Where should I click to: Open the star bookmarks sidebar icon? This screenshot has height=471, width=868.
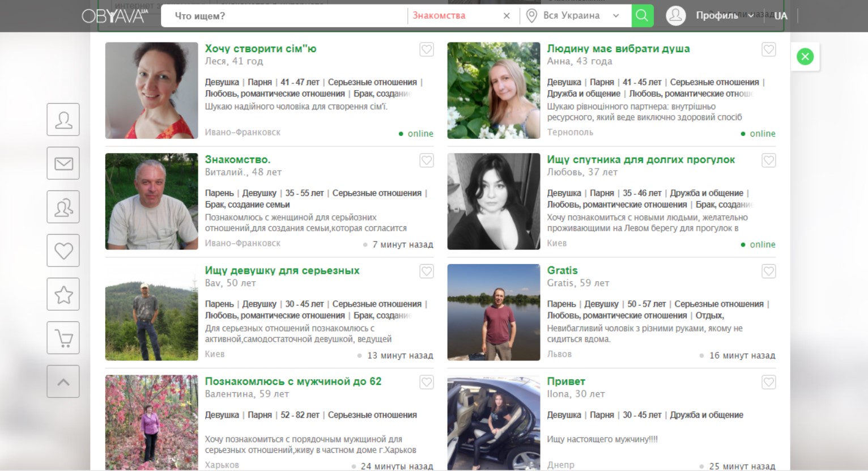[x=63, y=294]
